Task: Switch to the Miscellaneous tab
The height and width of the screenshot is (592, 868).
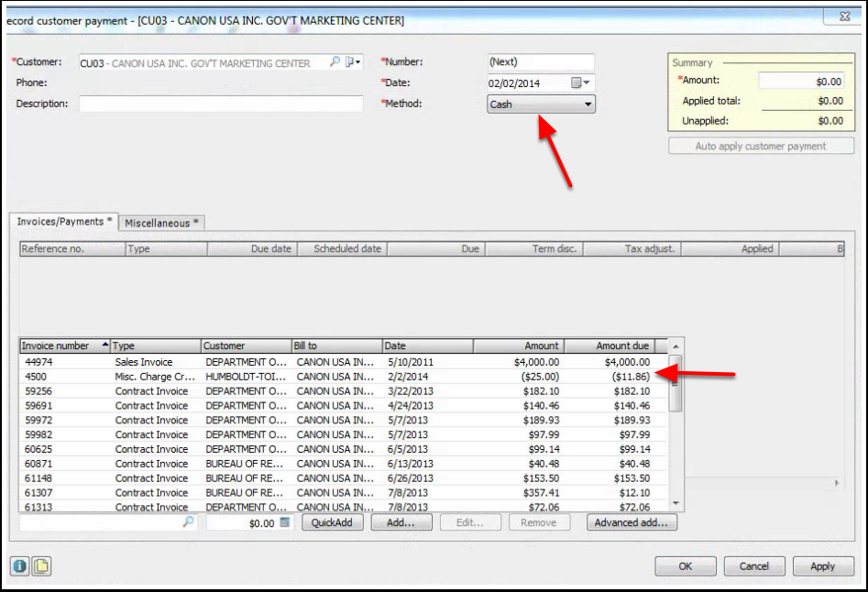Action: point(161,223)
